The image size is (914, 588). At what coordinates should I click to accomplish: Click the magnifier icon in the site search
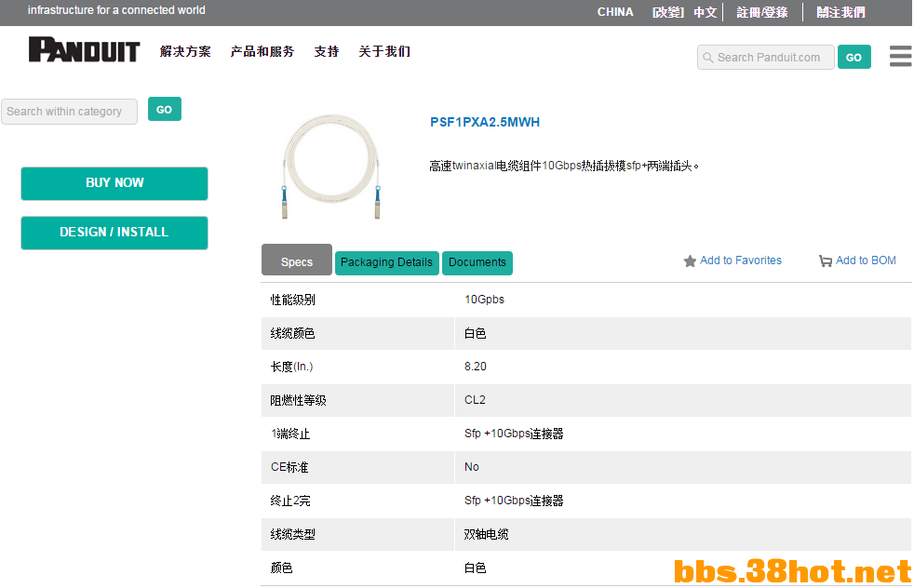pyautogui.click(x=707, y=58)
